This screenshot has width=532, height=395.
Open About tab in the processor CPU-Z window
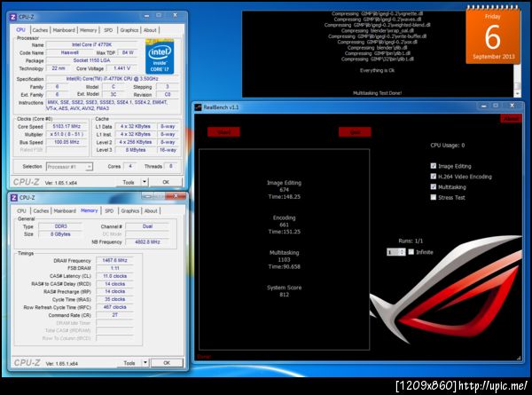150,30
